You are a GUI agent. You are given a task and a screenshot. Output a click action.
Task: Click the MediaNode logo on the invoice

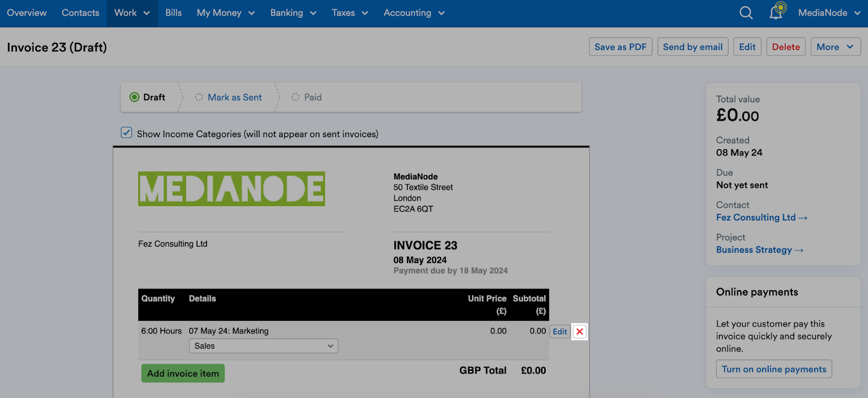[232, 189]
